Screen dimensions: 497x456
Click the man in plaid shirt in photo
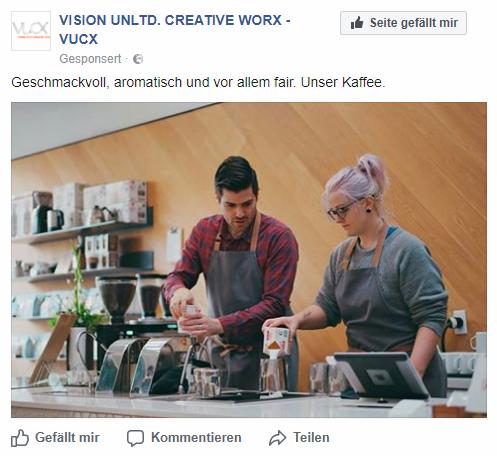(234, 267)
